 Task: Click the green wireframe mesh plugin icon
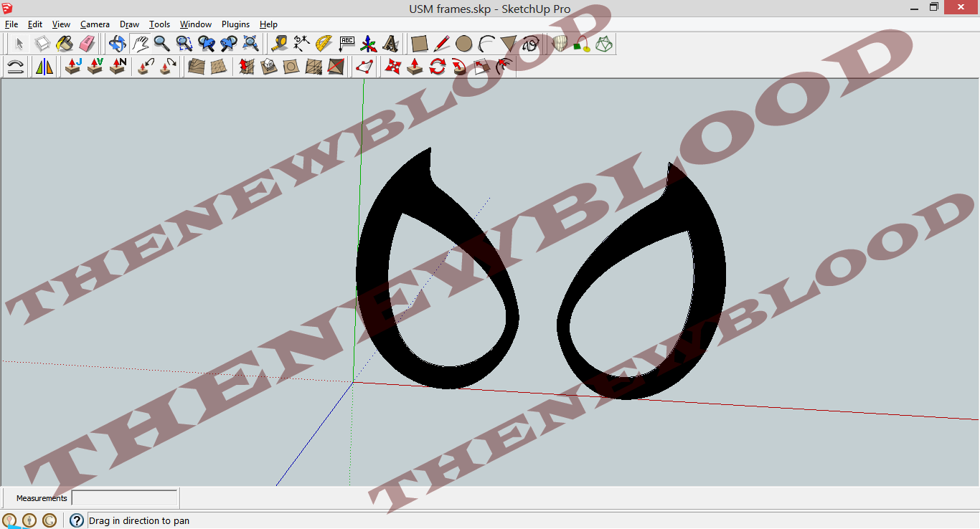(x=604, y=44)
